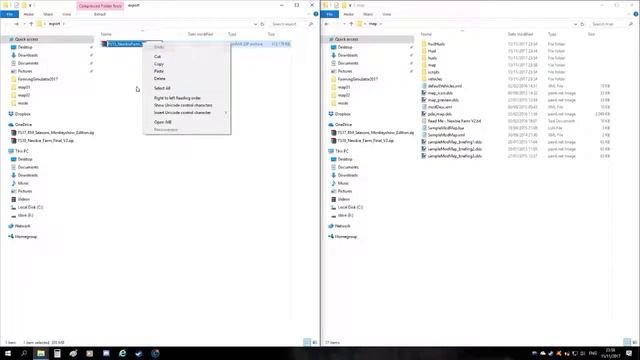The image size is (640, 360).
Task: Select Network in export window sidebar
Action: pos(22,226)
